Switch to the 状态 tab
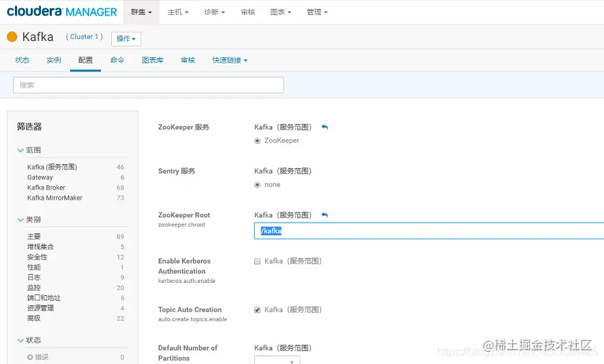This screenshot has height=364, width=604. 22,60
